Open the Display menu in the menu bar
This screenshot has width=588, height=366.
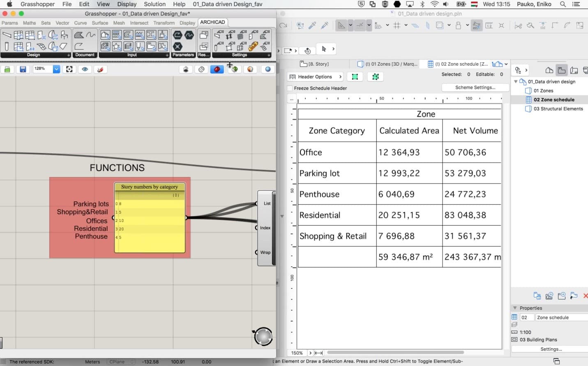coord(127,4)
